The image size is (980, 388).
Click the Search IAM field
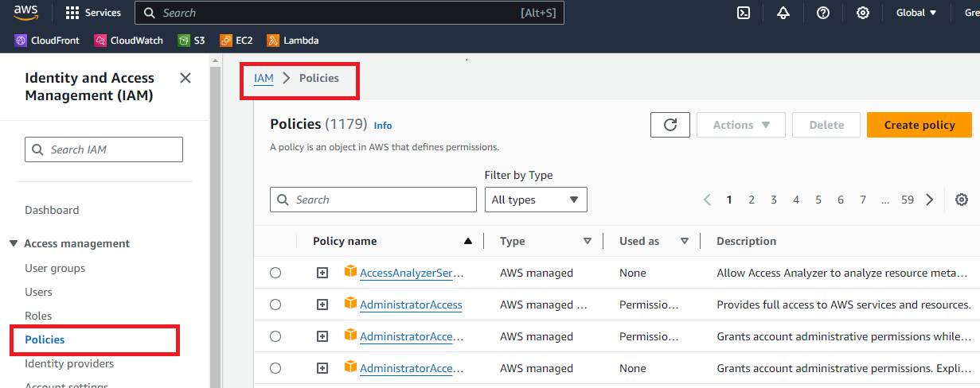[x=104, y=149]
